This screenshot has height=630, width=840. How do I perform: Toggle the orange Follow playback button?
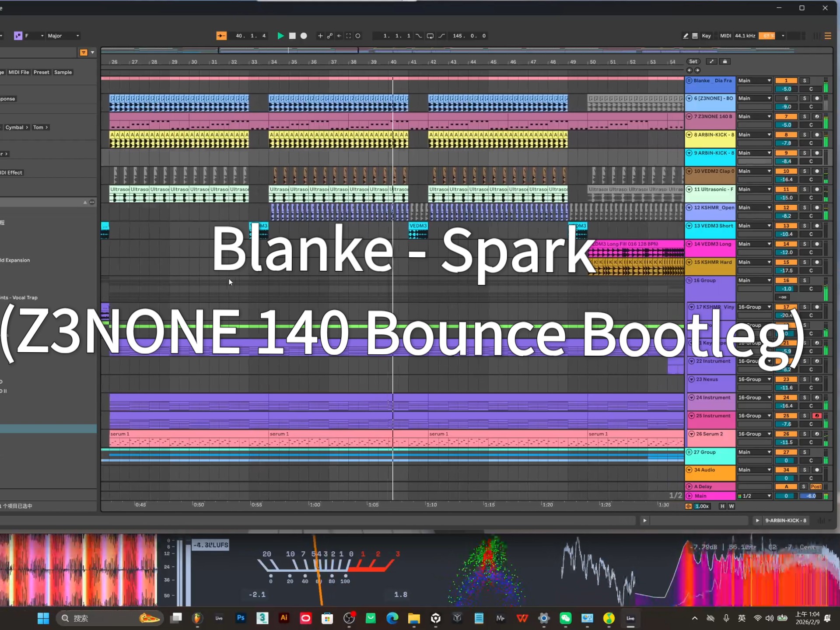221,36
